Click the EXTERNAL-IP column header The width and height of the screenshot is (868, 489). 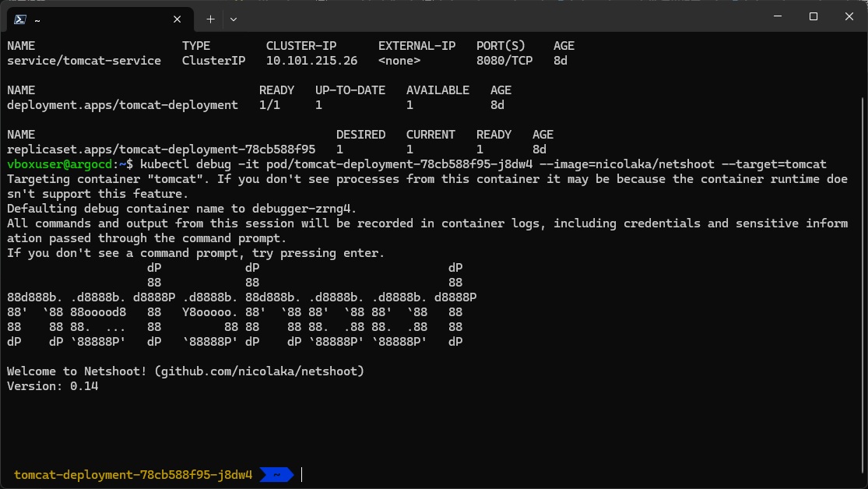[x=416, y=46]
